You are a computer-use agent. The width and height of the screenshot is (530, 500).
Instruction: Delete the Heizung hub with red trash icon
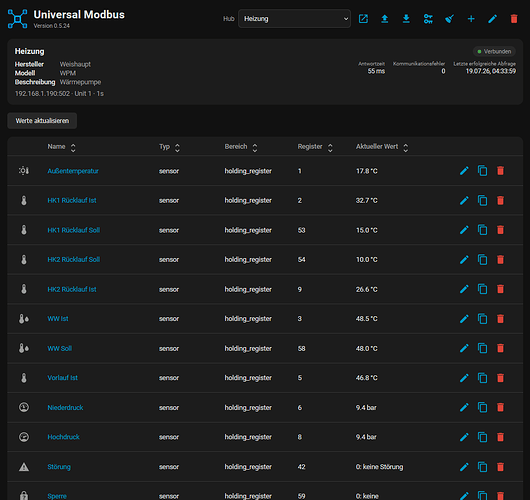pos(514,19)
